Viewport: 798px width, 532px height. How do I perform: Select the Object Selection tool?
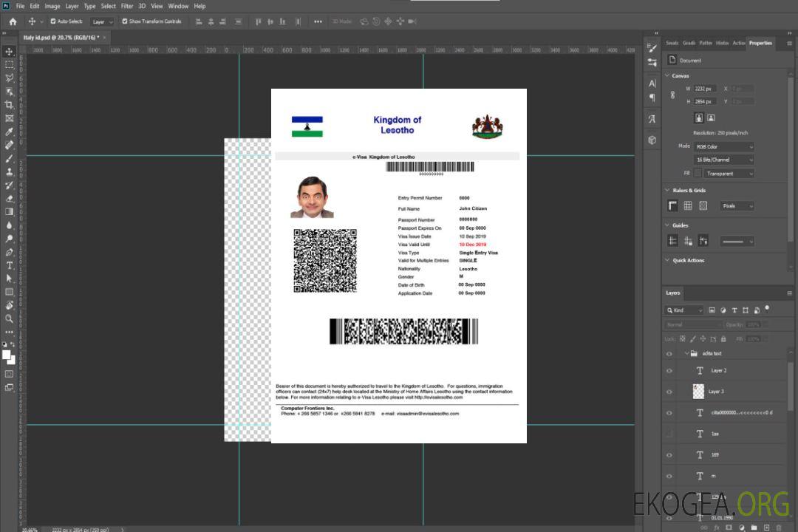(x=9, y=91)
